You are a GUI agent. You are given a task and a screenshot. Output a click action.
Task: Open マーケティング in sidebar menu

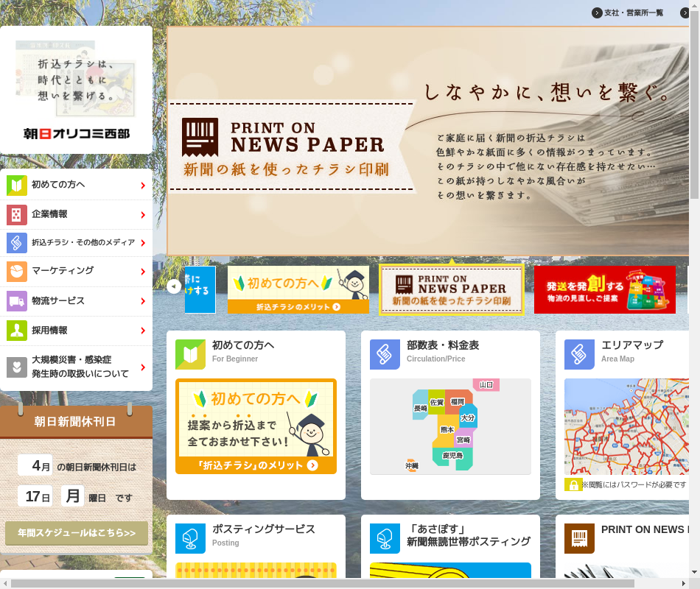click(76, 271)
